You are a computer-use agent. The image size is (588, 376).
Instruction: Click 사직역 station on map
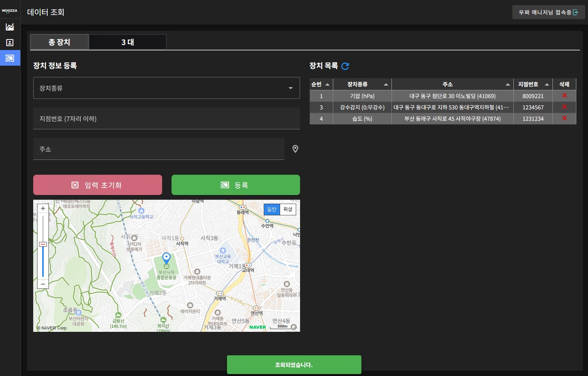(182, 241)
